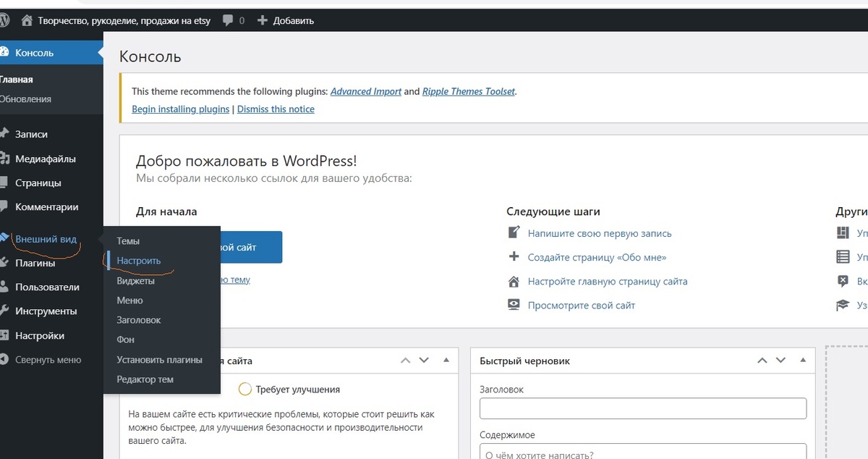868x459 pixels.
Task: Click the Заголовок input in quick draft
Action: click(x=643, y=408)
